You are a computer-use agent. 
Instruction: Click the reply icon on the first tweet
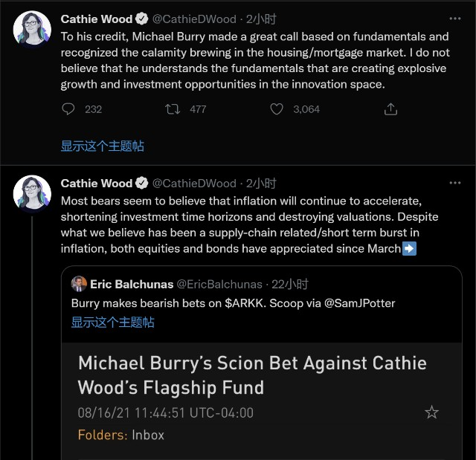coord(68,109)
